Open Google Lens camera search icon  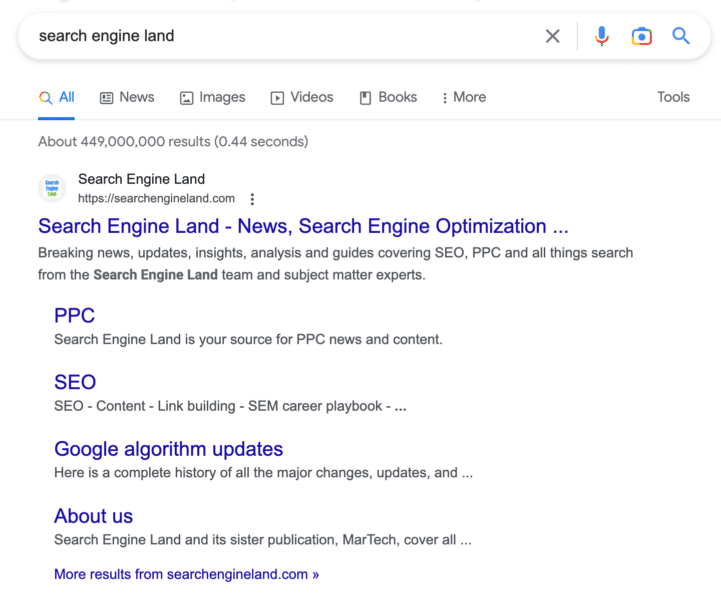click(x=641, y=36)
